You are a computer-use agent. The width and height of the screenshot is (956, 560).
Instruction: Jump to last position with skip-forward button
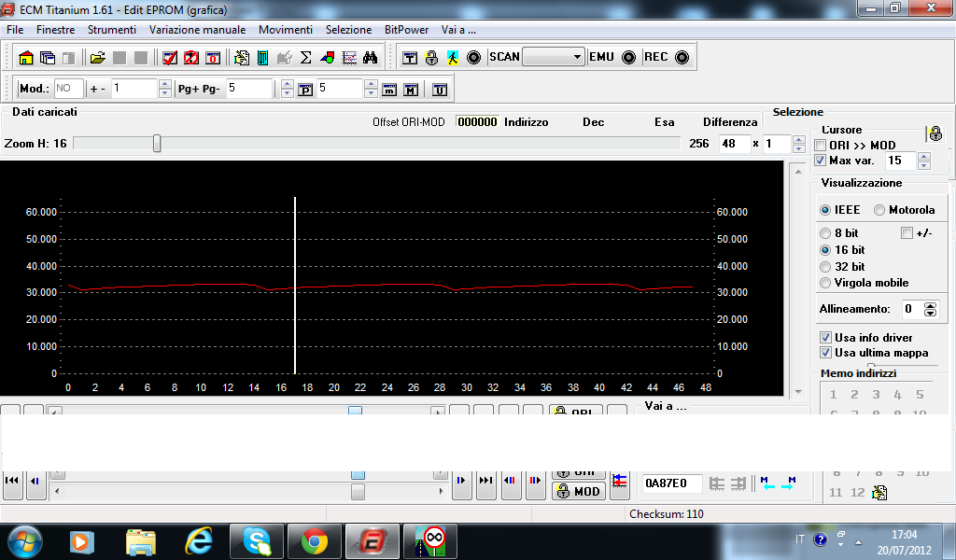coord(485,481)
